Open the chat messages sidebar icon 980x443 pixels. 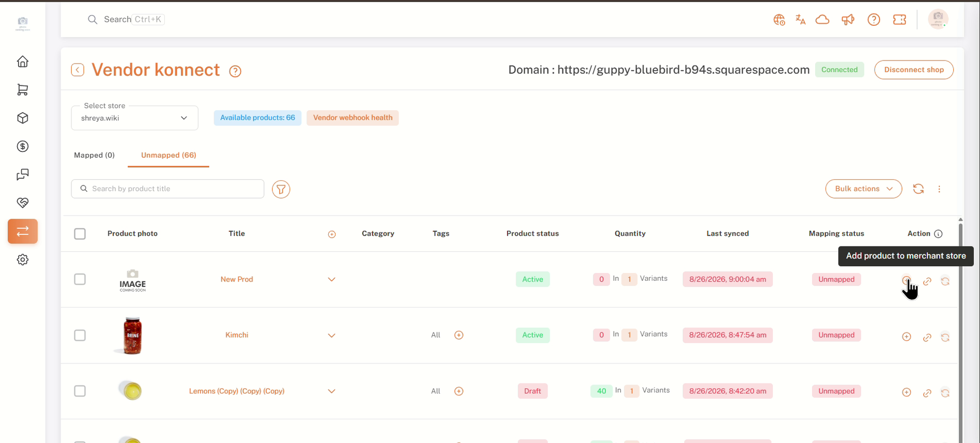tap(23, 175)
